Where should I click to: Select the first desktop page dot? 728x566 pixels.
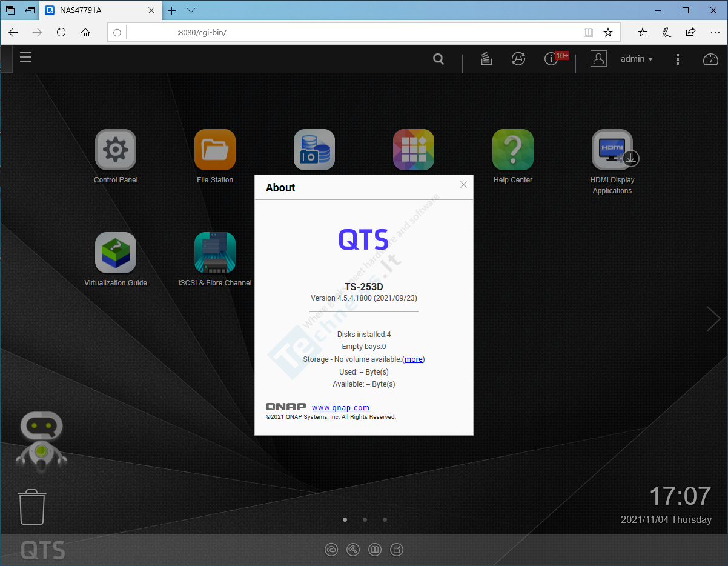345,519
